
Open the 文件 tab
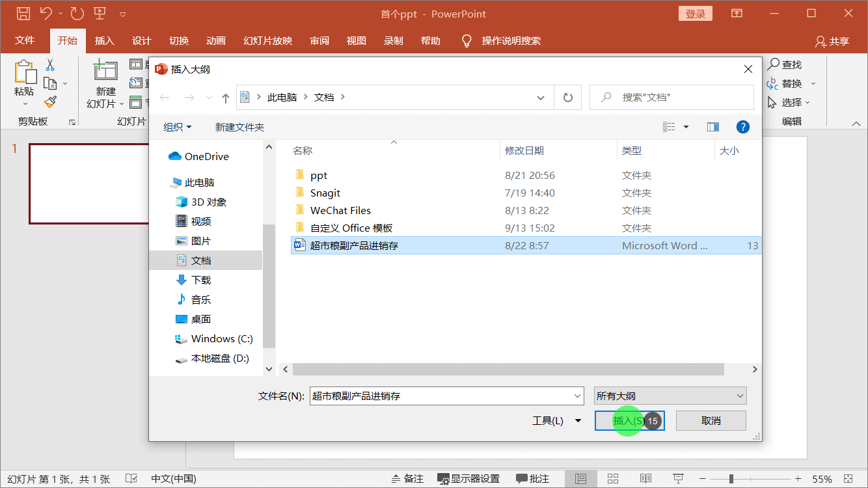click(x=25, y=40)
